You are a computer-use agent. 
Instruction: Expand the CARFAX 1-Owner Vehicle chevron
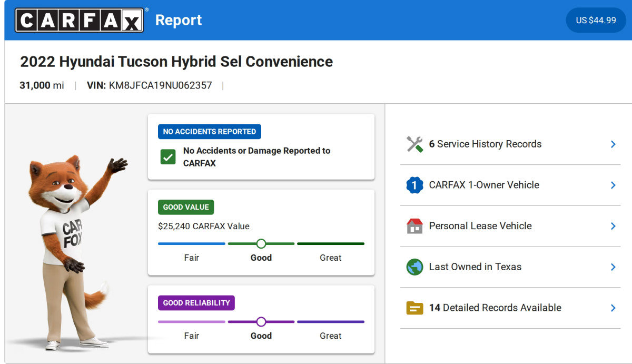[x=613, y=185]
